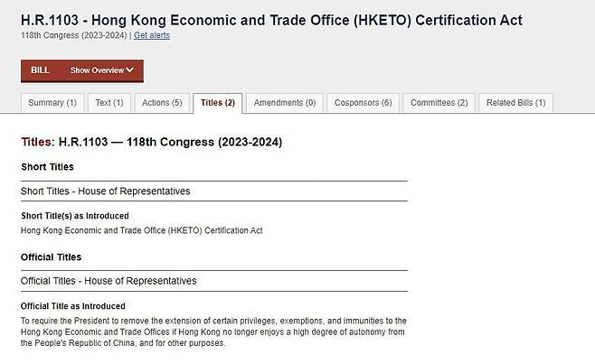Screen dimensions: 595x364
Task: Click the 118th Congress (2023-2024) subtitle text
Action: (x=73, y=35)
